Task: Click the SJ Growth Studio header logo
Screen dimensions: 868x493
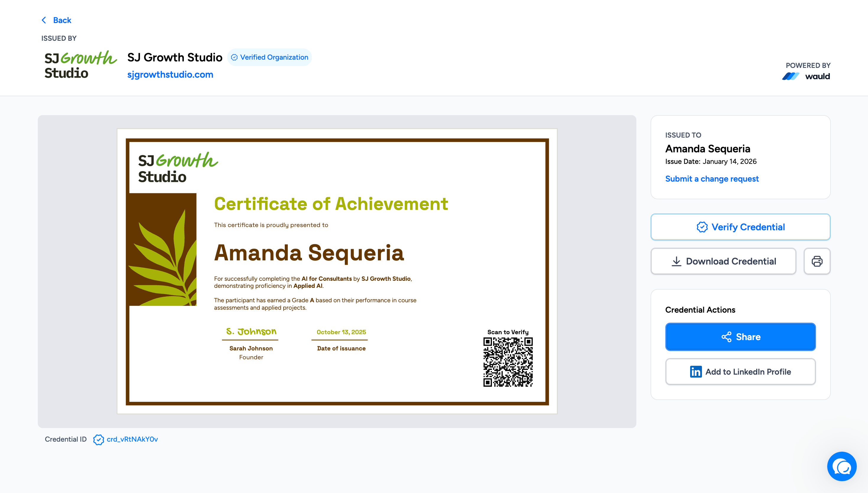Action: click(80, 65)
